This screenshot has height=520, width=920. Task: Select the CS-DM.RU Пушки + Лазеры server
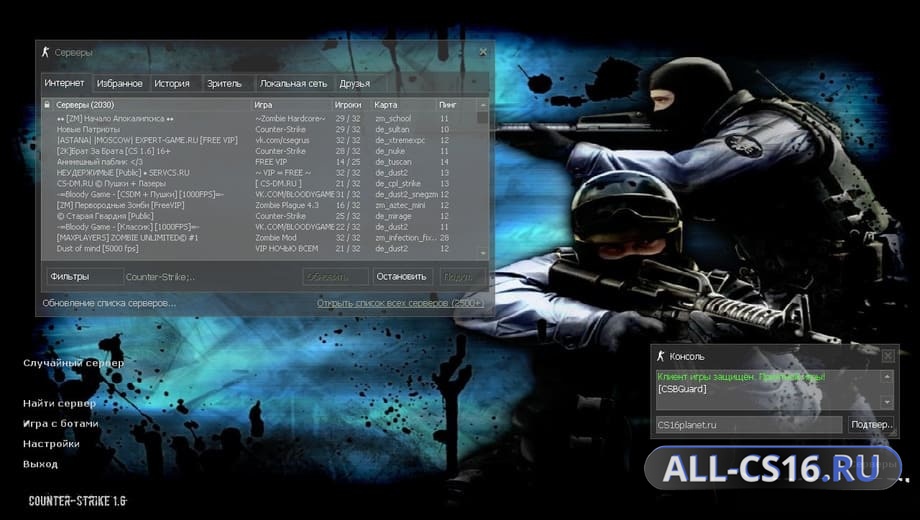[x=260, y=184]
